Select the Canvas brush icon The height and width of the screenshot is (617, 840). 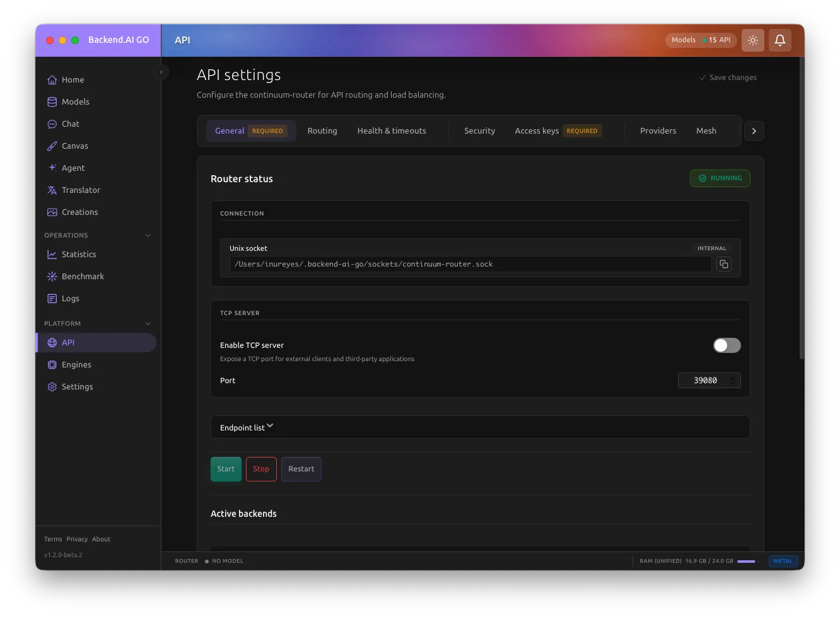52,146
